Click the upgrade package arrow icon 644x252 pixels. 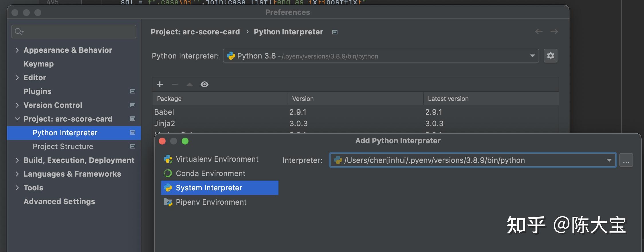[189, 84]
